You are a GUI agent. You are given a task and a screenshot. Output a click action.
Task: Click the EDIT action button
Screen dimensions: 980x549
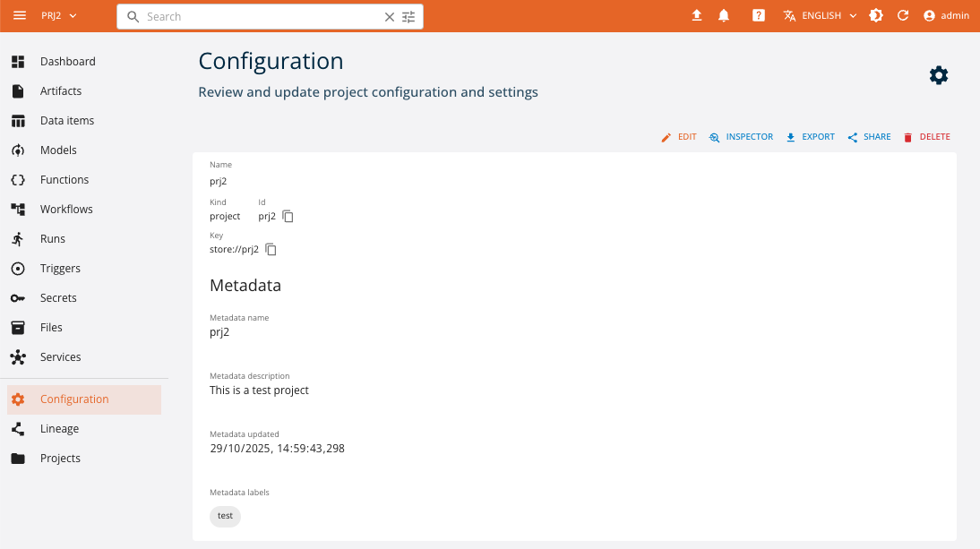[679, 136]
